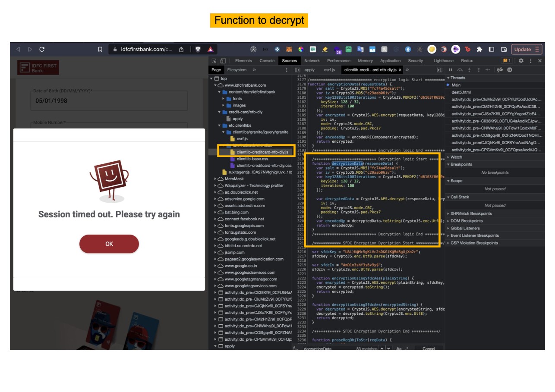This screenshot has height=392, width=555.
Task: Open the DevTools three-dot customize menu
Action: pyautogui.click(x=530, y=61)
